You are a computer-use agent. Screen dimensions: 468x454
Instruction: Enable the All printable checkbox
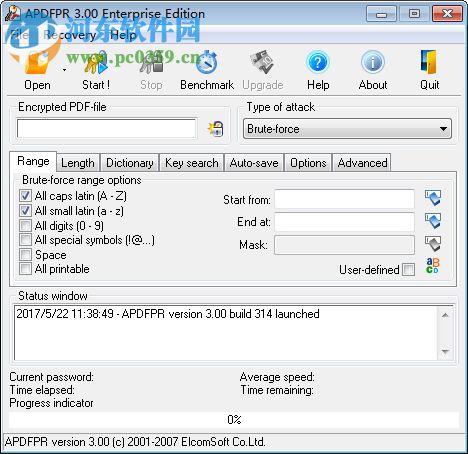point(25,269)
